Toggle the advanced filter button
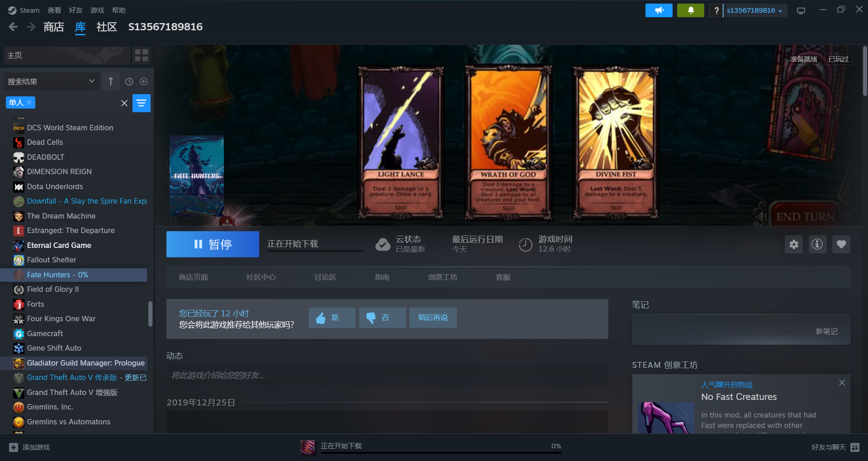868x461 pixels. 142,103
